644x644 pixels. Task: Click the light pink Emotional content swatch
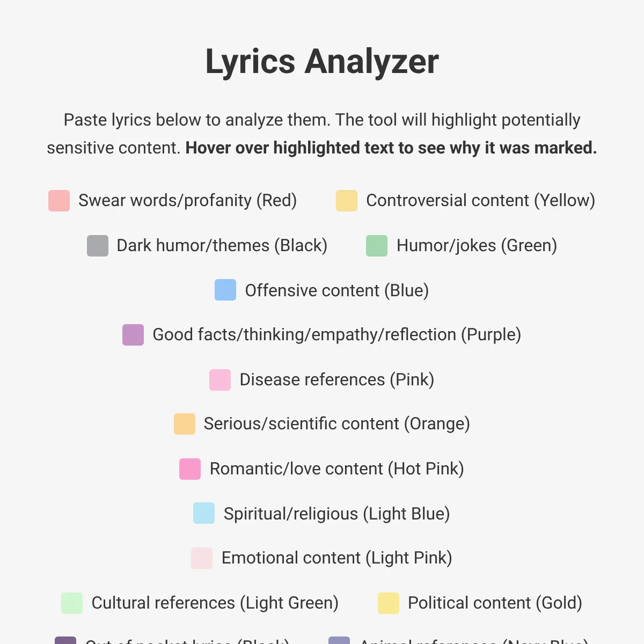click(202, 558)
